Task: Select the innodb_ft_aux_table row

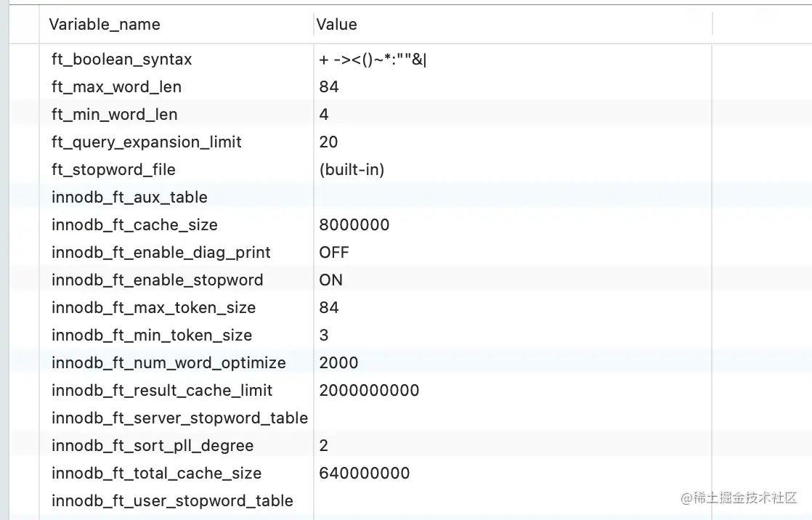Action: [129, 197]
